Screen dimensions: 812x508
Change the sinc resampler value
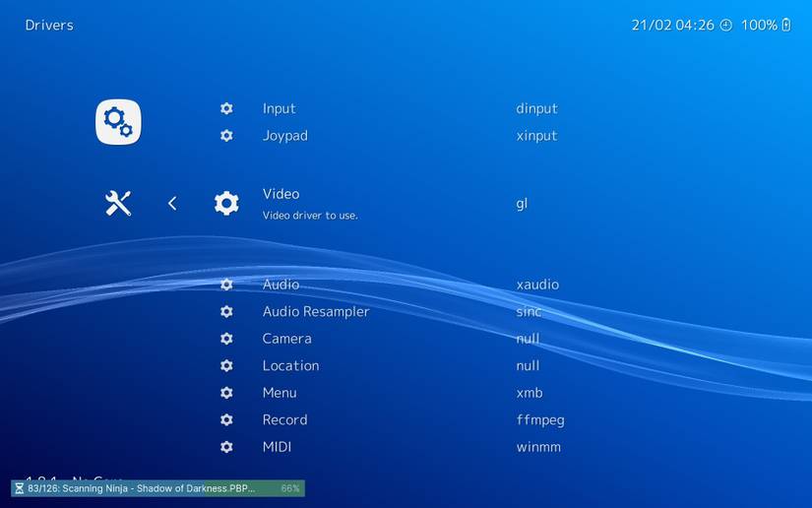tap(529, 311)
